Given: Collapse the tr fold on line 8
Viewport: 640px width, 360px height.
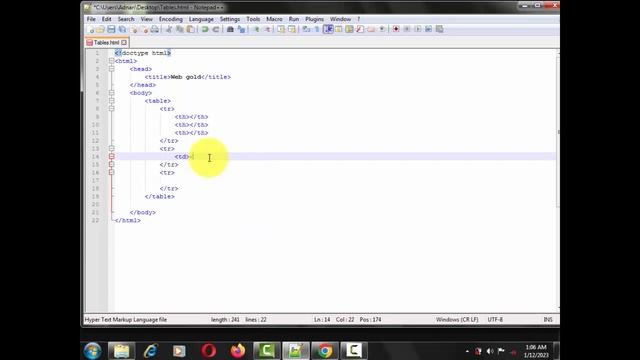Looking at the screenshot, I should [111, 109].
